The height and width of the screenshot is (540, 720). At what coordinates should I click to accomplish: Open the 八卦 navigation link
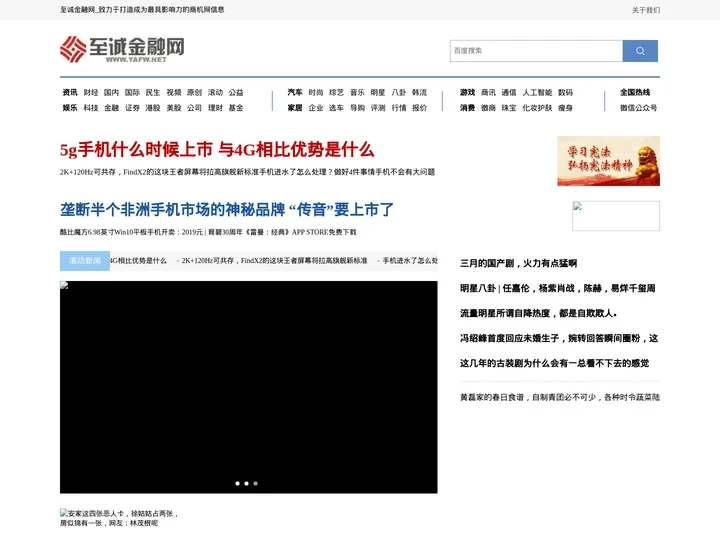(x=399, y=92)
